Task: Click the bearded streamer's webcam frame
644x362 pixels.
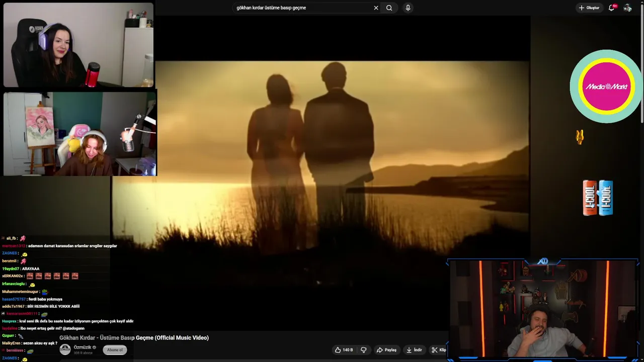Action: tap(543, 309)
